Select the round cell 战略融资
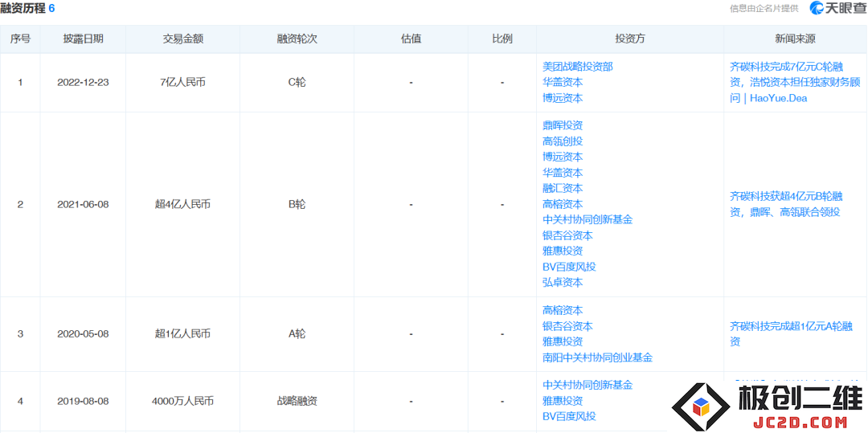This screenshot has width=868, height=433. click(x=297, y=401)
